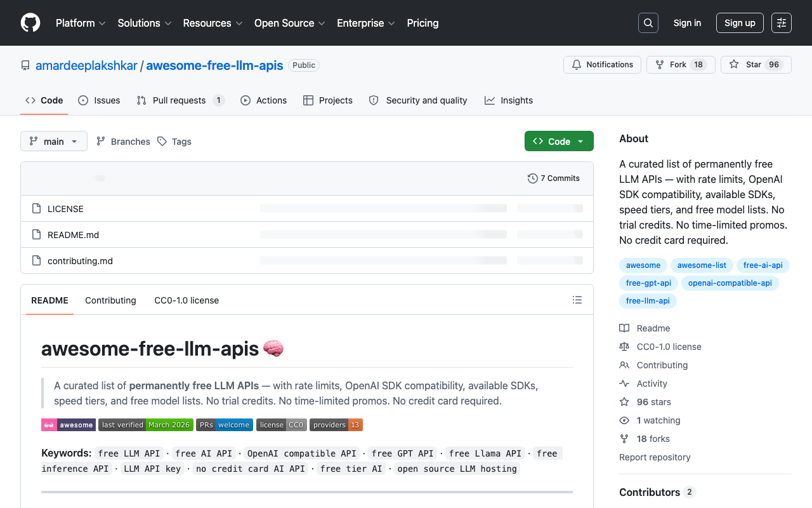The width and height of the screenshot is (812, 508).
Task: Select the awesome-list topic tag
Action: coord(702,265)
